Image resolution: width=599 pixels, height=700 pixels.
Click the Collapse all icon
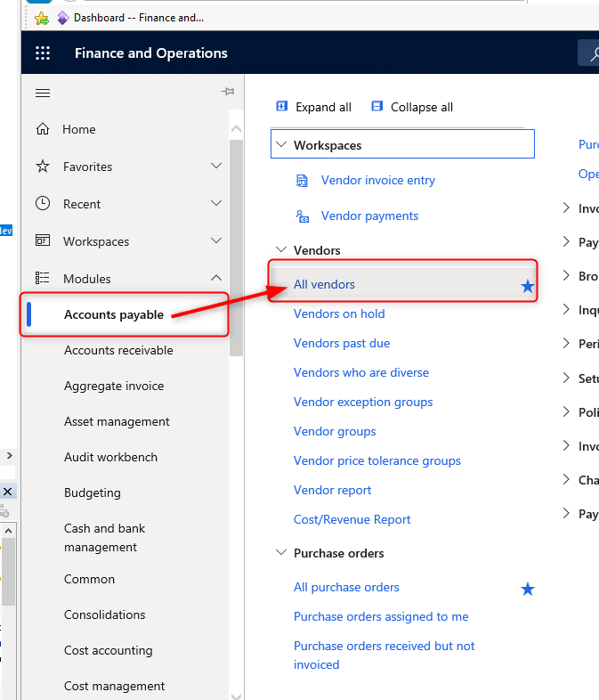[x=376, y=107]
